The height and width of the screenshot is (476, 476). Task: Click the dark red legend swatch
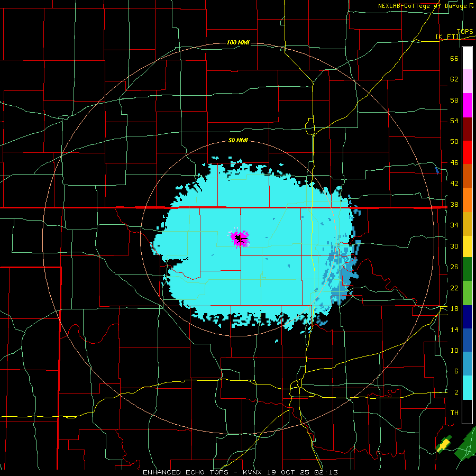pyautogui.click(x=467, y=129)
